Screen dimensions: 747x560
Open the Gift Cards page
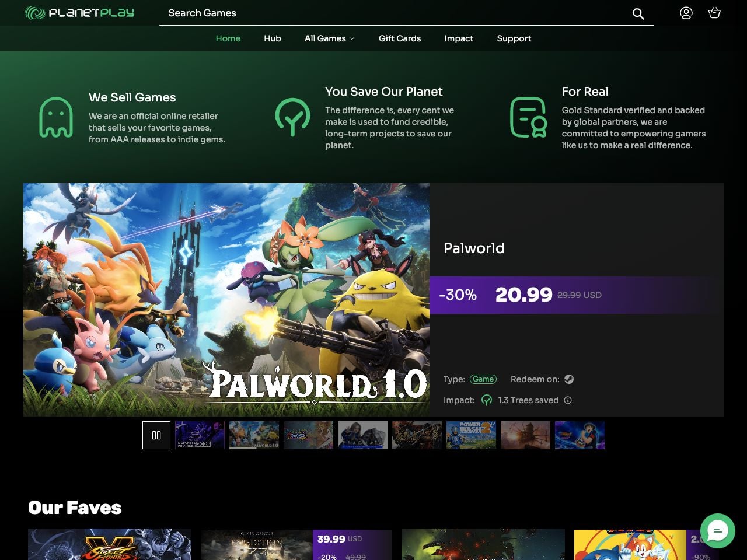point(400,38)
